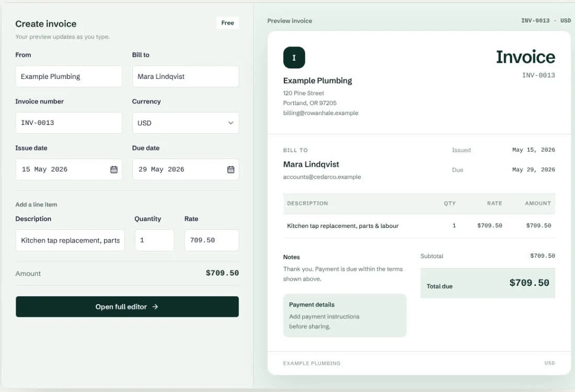The height and width of the screenshot is (392, 575).
Task: Open the Due date calendar picker icon
Action: [x=231, y=169]
